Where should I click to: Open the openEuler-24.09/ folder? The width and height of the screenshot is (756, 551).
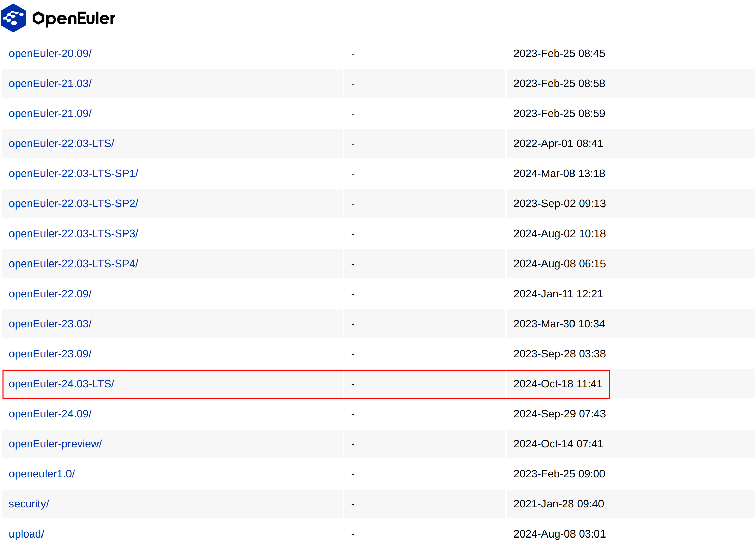tap(50, 414)
